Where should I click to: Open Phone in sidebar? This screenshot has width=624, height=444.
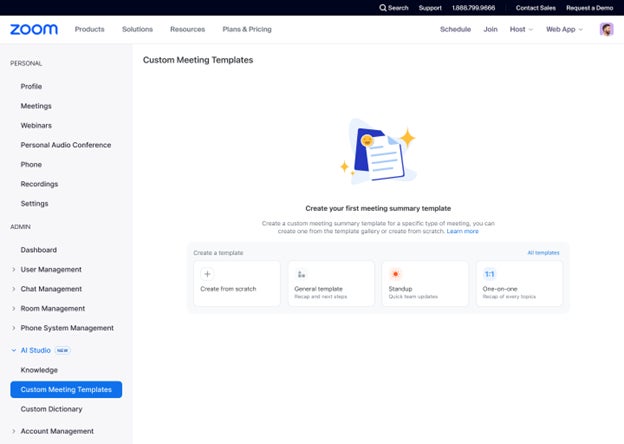click(x=31, y=164)
